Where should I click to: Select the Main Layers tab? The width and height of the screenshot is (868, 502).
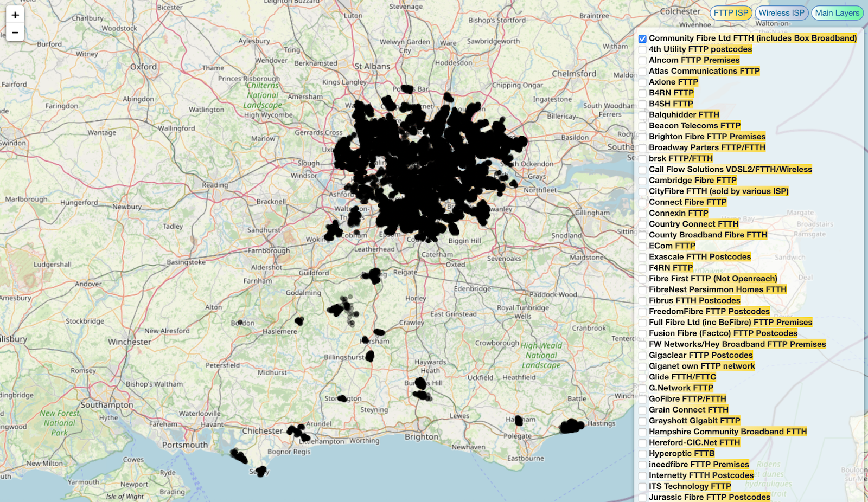click(837, 13)
